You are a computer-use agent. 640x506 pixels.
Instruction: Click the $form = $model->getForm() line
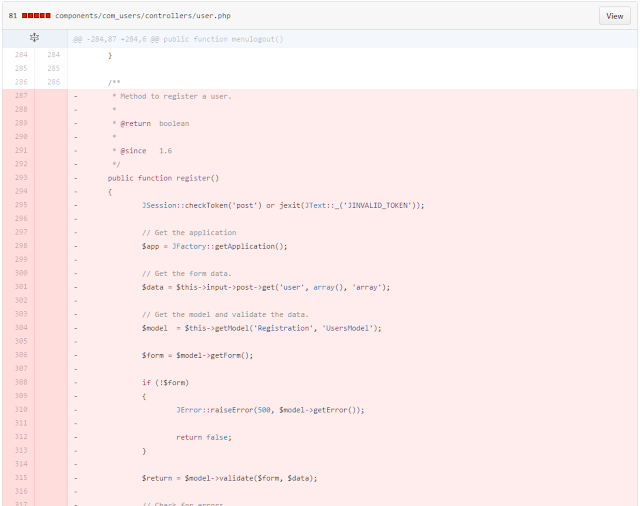197,355
